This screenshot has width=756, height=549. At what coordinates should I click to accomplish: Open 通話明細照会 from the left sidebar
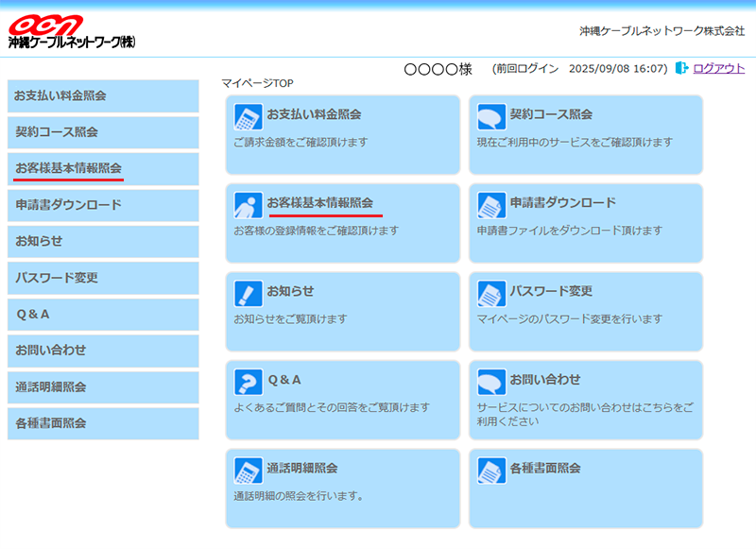103,386
